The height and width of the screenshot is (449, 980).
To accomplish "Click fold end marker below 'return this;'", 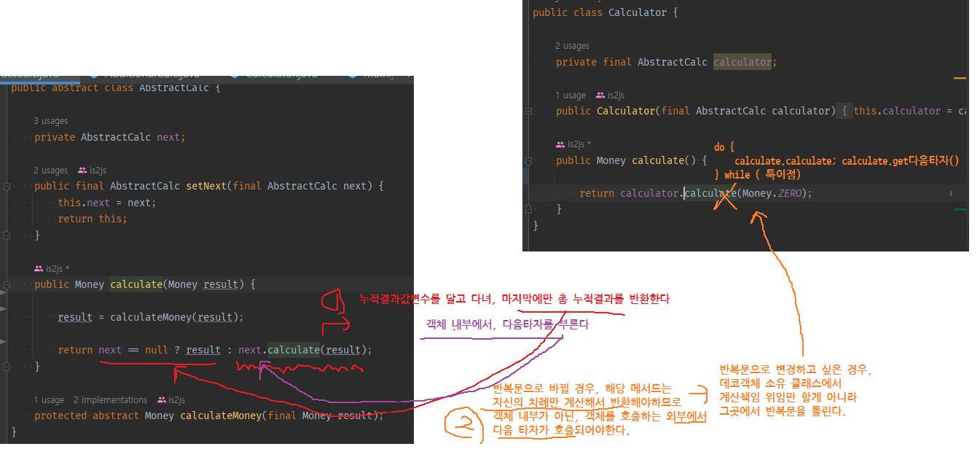I will (x=6, y=235).
